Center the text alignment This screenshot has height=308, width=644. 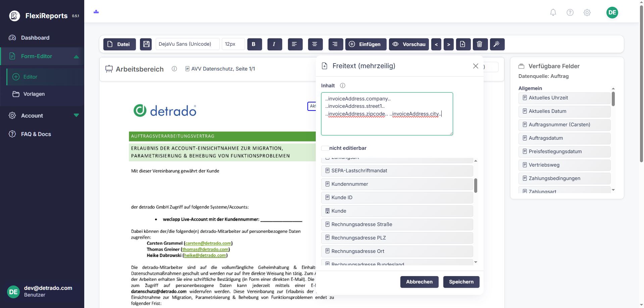click(x=315, y=44)
